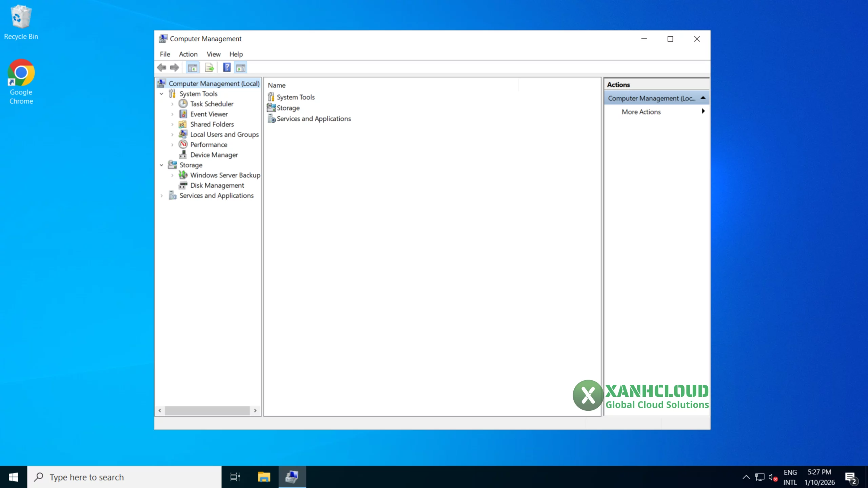868x488 pixels.
Task: Open More Actions in the Actions pane
Action: [641, 112]
